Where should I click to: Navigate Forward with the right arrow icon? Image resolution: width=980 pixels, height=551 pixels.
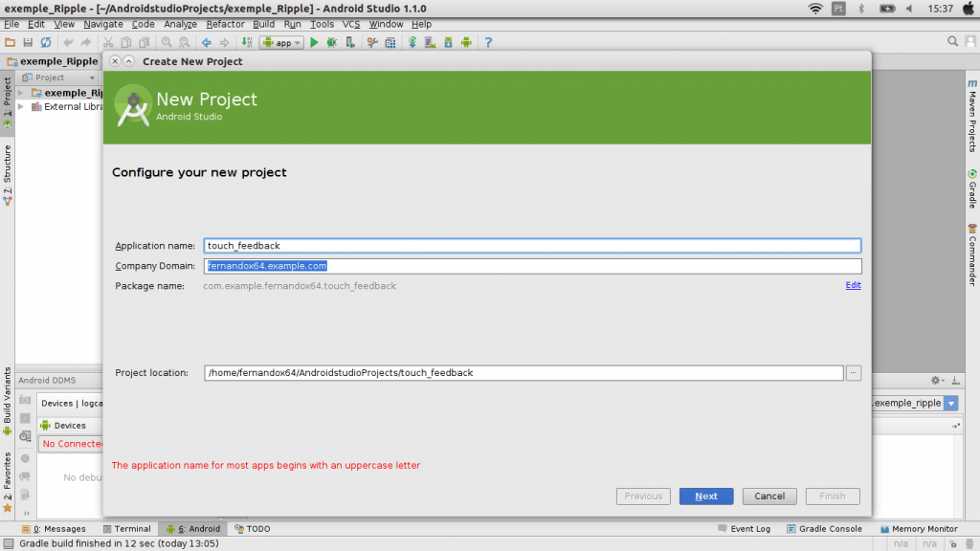224,42
